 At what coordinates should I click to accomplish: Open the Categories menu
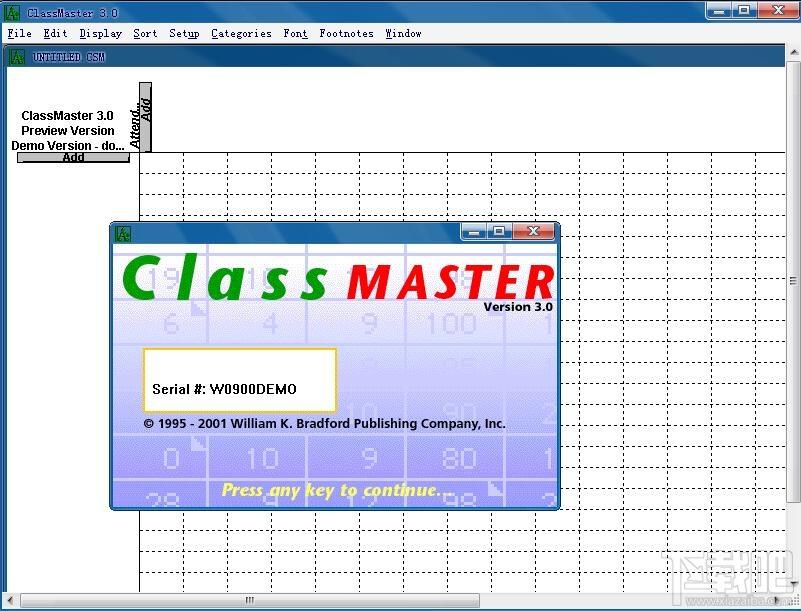[241, 34]
